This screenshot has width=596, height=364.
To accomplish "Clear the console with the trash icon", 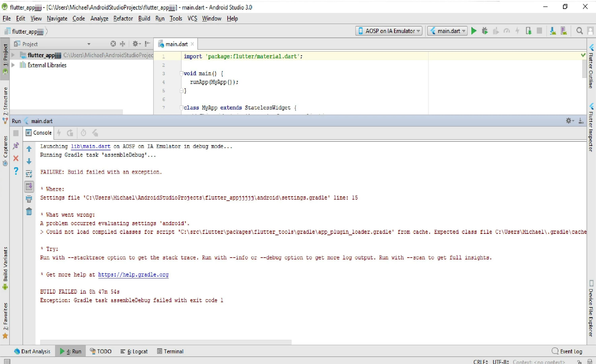I will pos(29,212).
